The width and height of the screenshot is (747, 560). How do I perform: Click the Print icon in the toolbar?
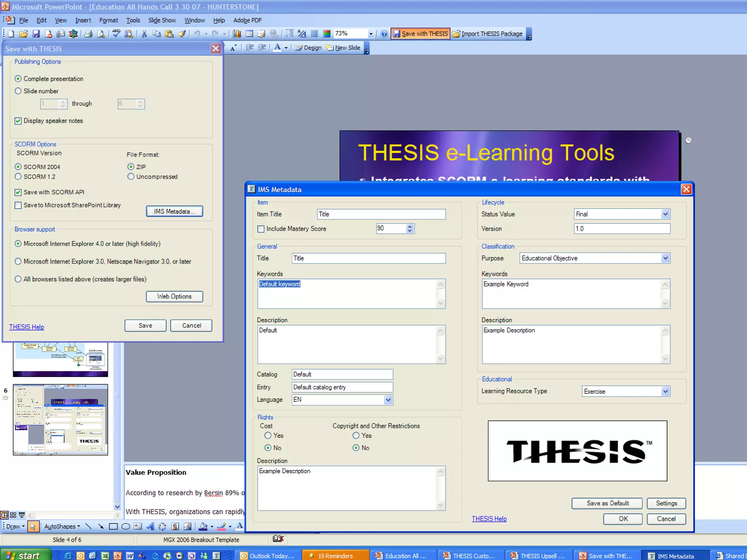pyautogui.click(x=88, y=34)
